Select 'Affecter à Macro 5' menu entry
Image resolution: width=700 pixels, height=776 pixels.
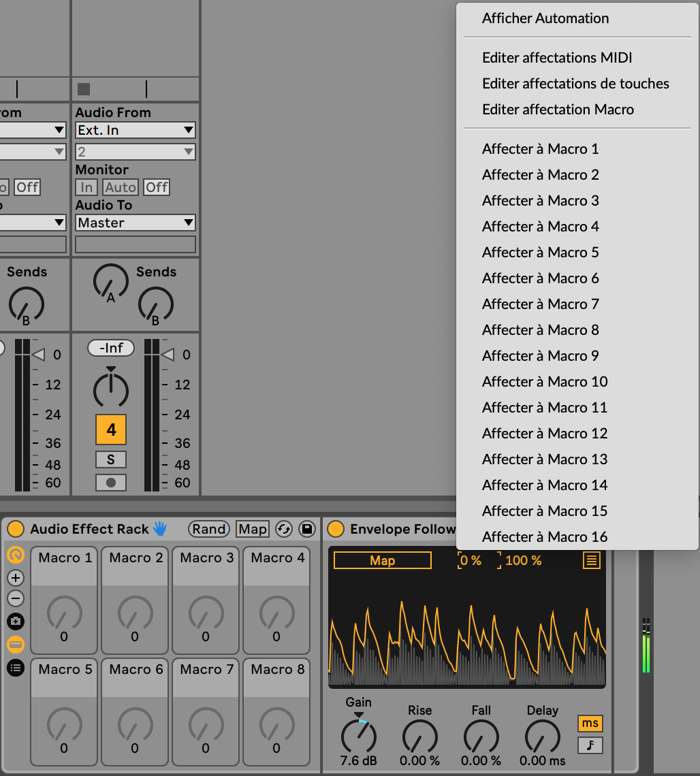(540, 253)
